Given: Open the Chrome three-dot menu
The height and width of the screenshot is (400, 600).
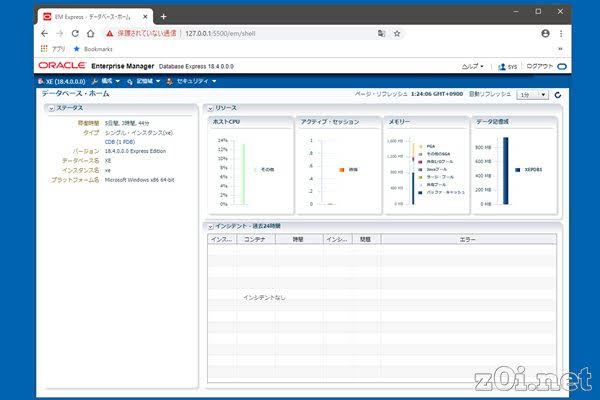Looking at the screenshot, I should 561,34.
